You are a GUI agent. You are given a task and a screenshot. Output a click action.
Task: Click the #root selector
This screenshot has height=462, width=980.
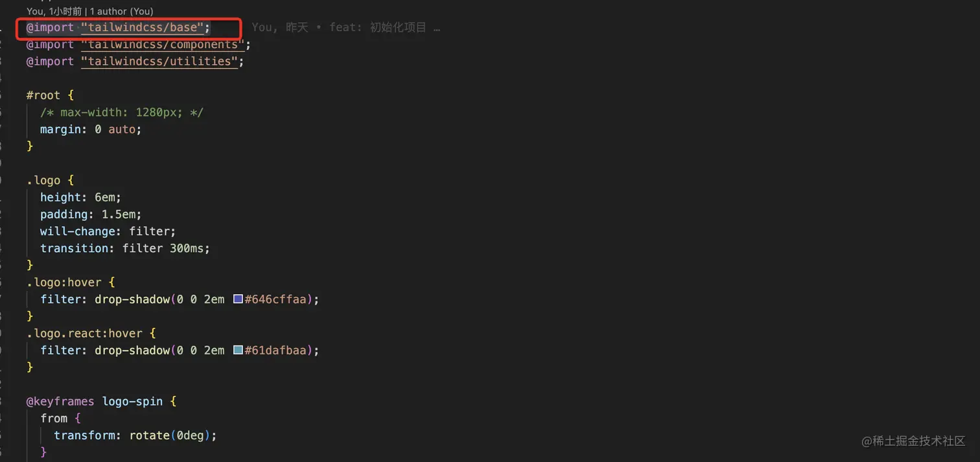pyautogui.click(x=43, y=95)
